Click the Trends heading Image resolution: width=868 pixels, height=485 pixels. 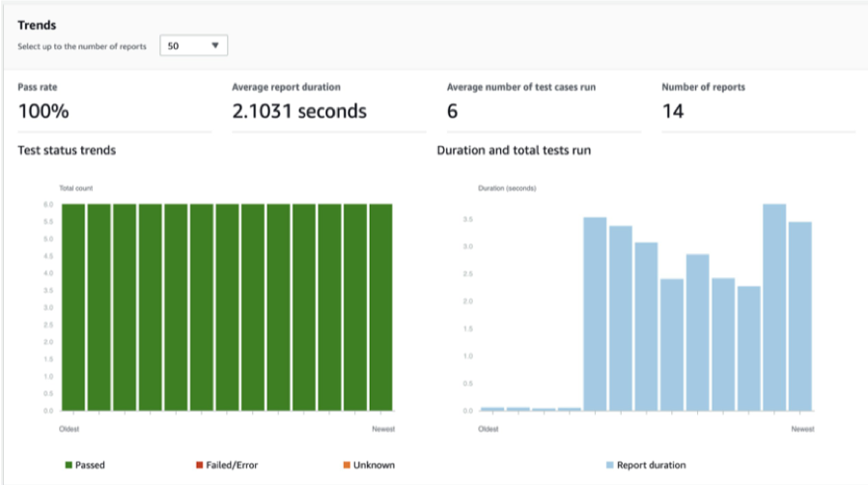pyautogui.click(x=37, y=25)
